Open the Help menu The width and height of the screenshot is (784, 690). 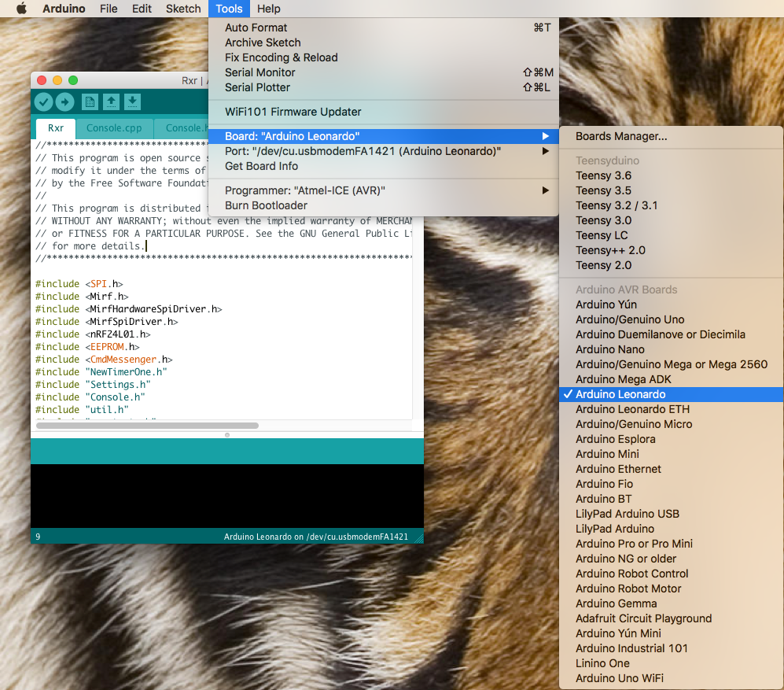pos(269,9)
